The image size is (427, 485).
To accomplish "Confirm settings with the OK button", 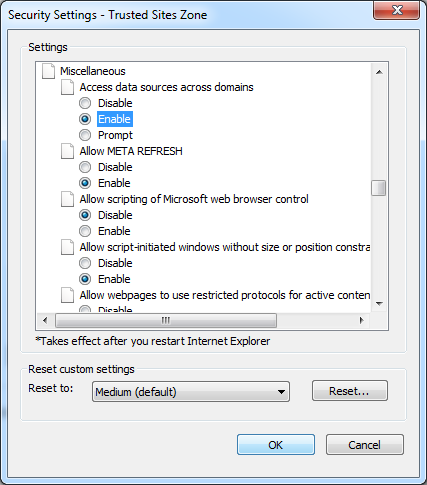I will point(276,445).
